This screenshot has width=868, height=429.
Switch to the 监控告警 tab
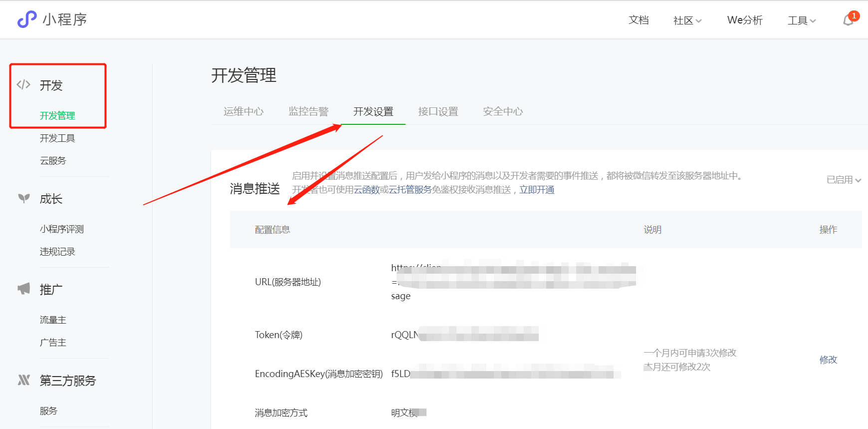click(x=308, y=111)
